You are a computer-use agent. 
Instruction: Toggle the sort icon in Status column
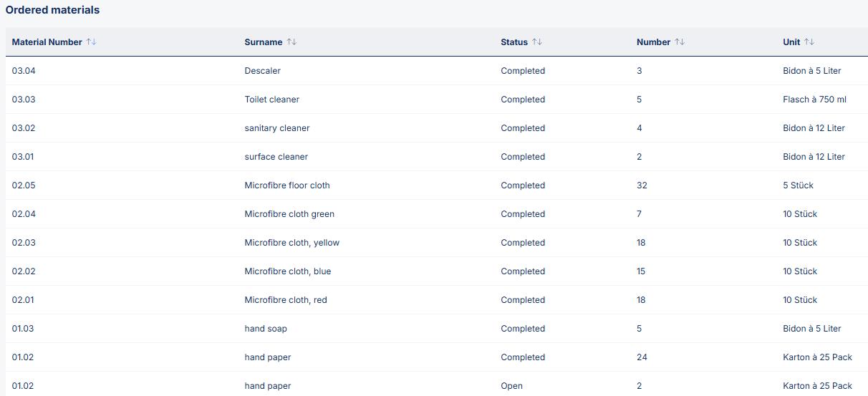(536, 42)
